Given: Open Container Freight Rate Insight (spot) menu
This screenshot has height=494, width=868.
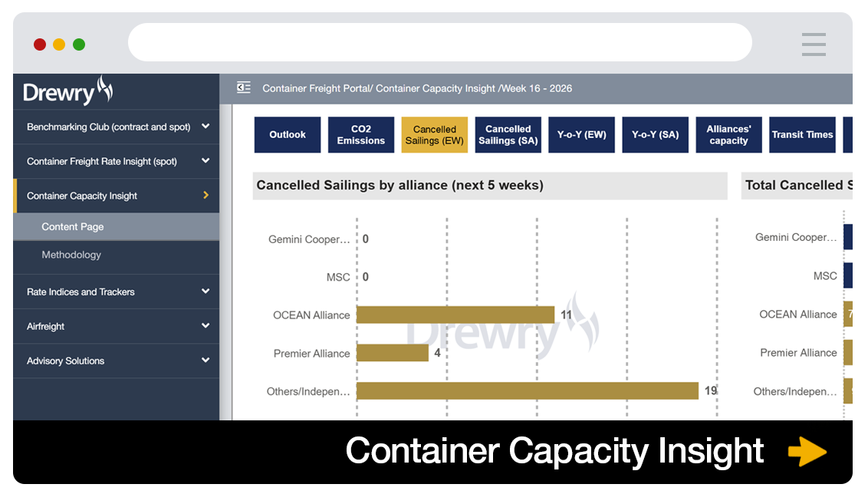Looking at the screenshot, I should [117, 161].
